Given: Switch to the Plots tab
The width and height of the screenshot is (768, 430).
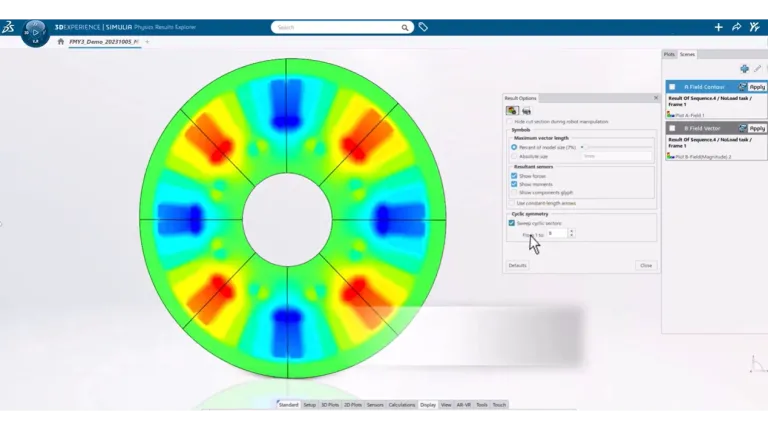Looking at the screenshot, I should click(669, 54).
